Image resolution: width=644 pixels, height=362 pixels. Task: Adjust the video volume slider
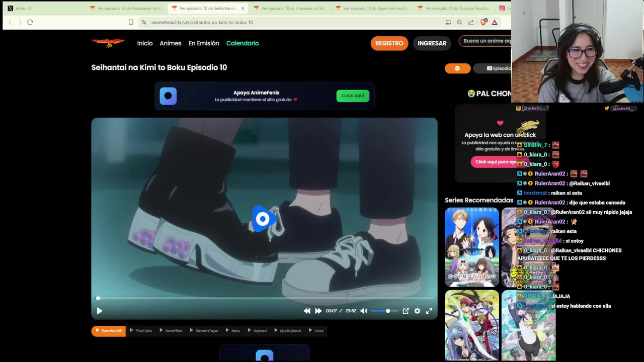[x=384, y=311]
